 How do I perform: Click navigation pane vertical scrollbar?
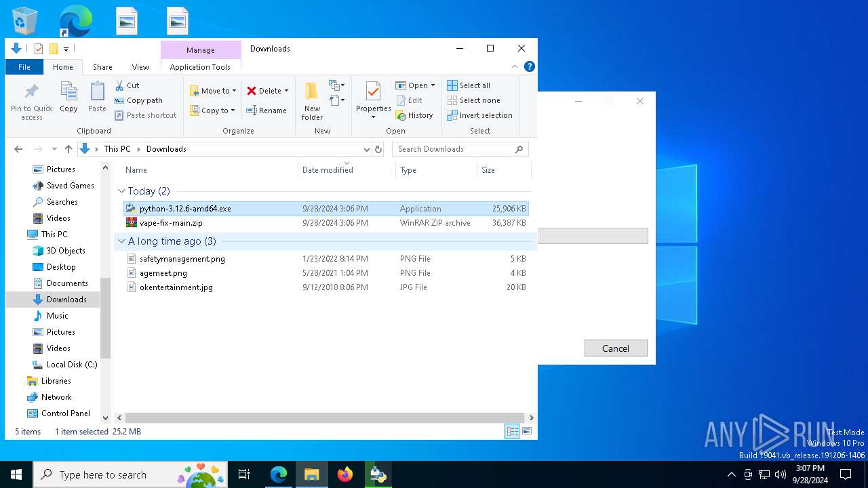pos(105,317)
